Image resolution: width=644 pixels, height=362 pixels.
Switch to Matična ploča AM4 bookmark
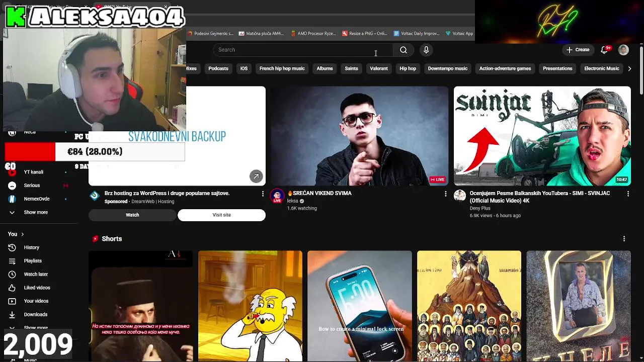(262, 33)
